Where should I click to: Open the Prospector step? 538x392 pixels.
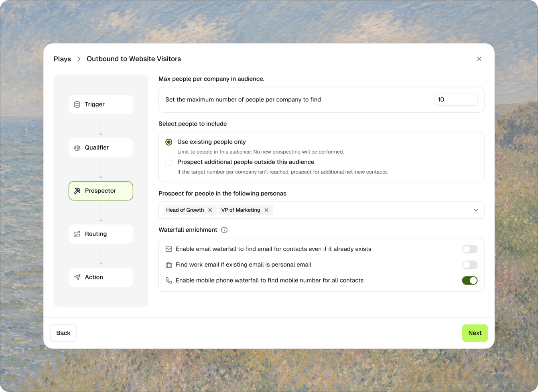coord(101,191)
